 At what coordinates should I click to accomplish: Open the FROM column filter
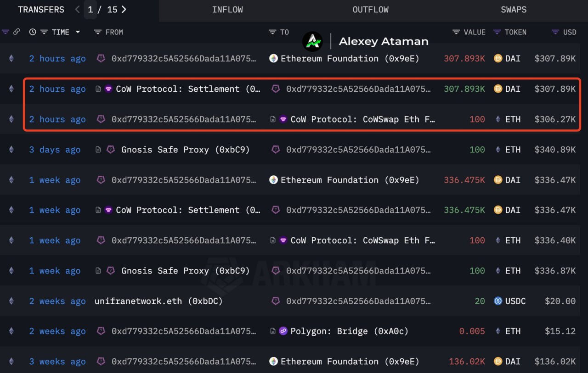tap(114, 32)
